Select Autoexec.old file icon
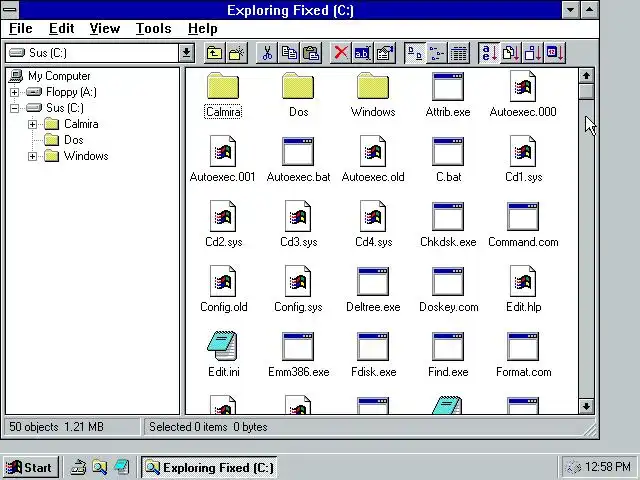This screenshot has width=640, height=480. point(373,151)
